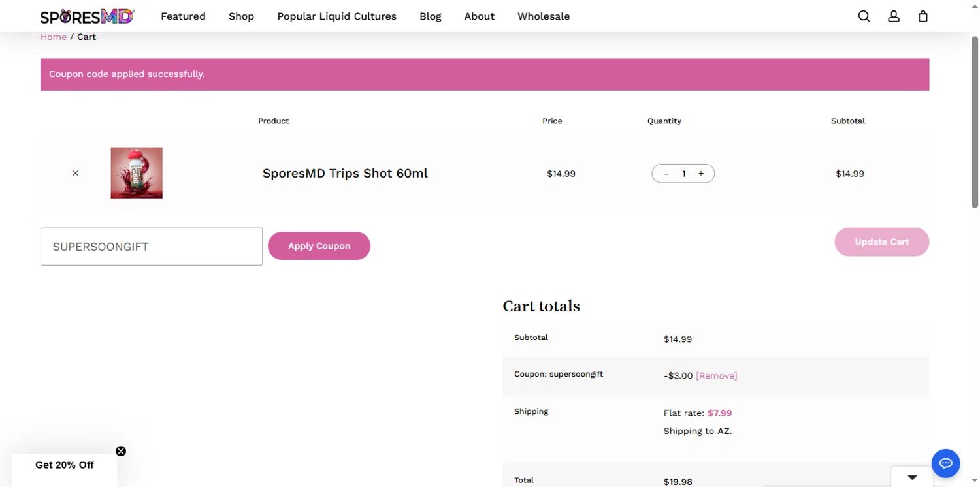Screen dimensions: 980x487
Task: Click the quantity value field
Action: click(683, 174)
